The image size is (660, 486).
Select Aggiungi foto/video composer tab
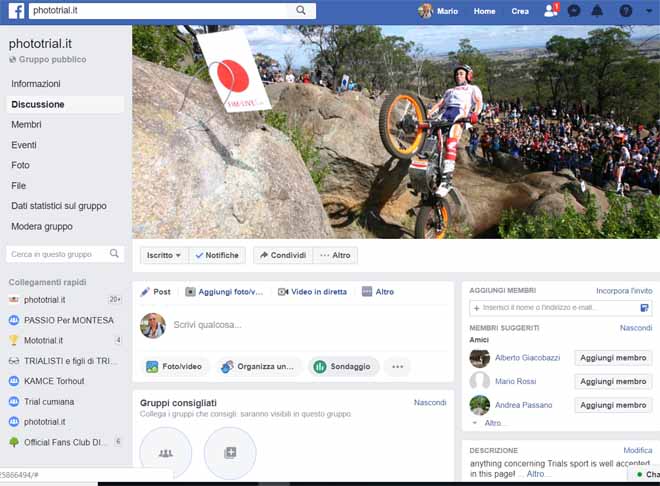(224, 292)
